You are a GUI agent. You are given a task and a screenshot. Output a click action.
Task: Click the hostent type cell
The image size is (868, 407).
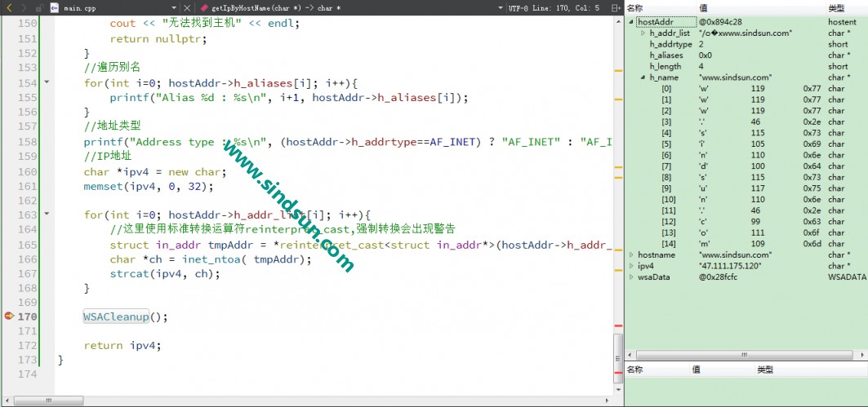(x=842, y=22)
